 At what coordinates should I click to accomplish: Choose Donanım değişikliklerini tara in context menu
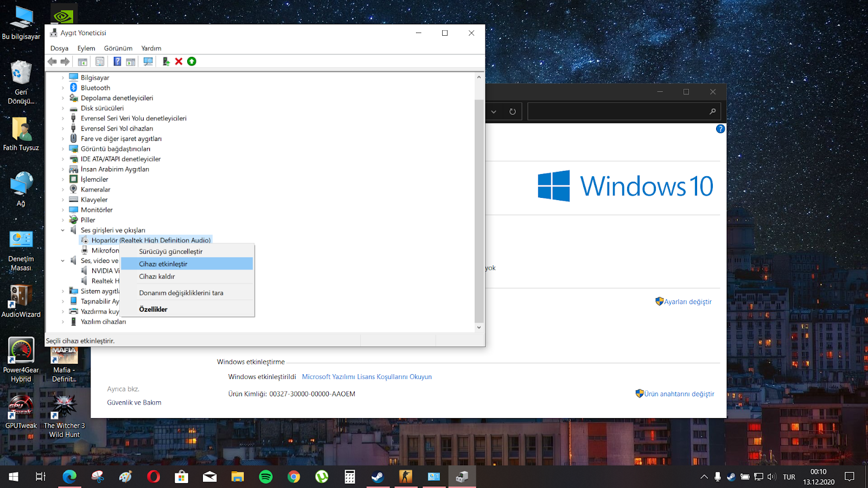[187, 293]
